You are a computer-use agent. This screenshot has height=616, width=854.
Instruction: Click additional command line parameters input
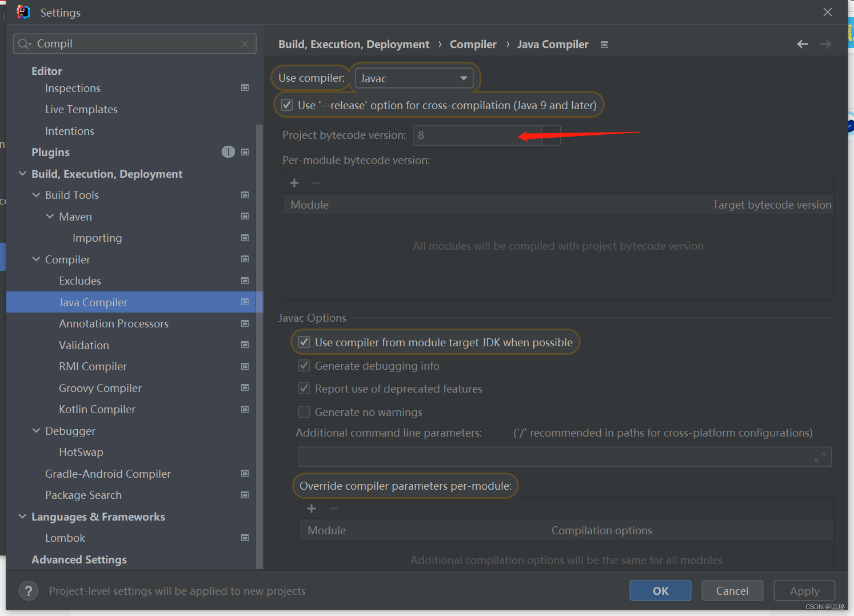(x=564, y=457)
